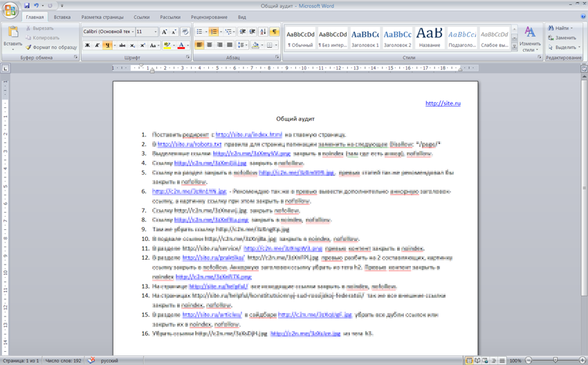The width and height of the screenshot is (588, 365).
Task: Follow http://site.ru link in document header
Action: [x=443, y=103]
